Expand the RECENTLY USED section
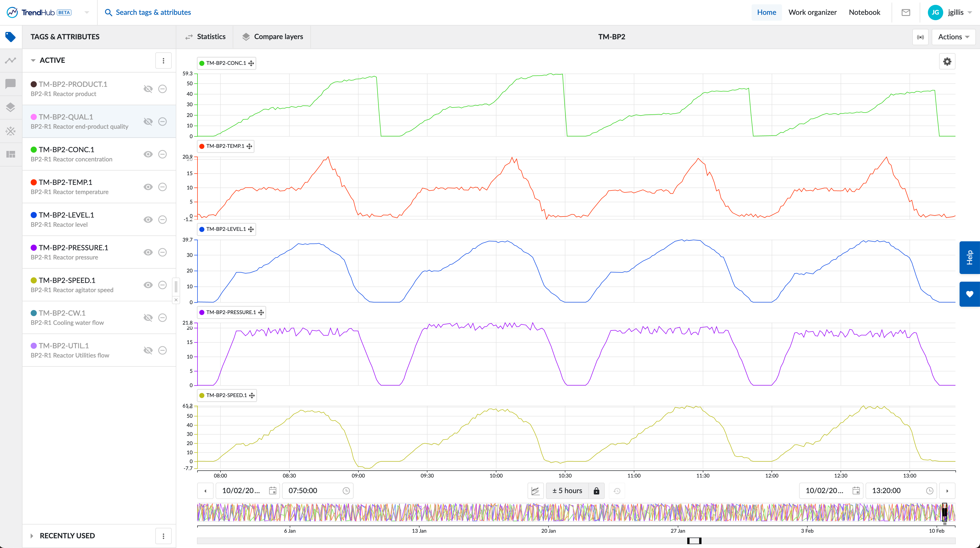980x548 pixels. (32, 536)
